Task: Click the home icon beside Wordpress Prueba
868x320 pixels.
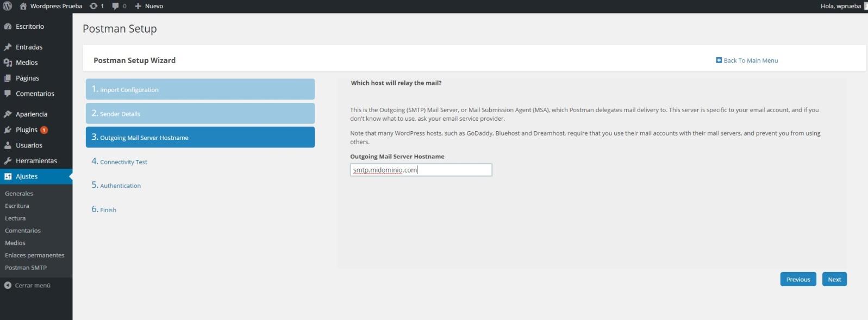Action: (23, 6)
